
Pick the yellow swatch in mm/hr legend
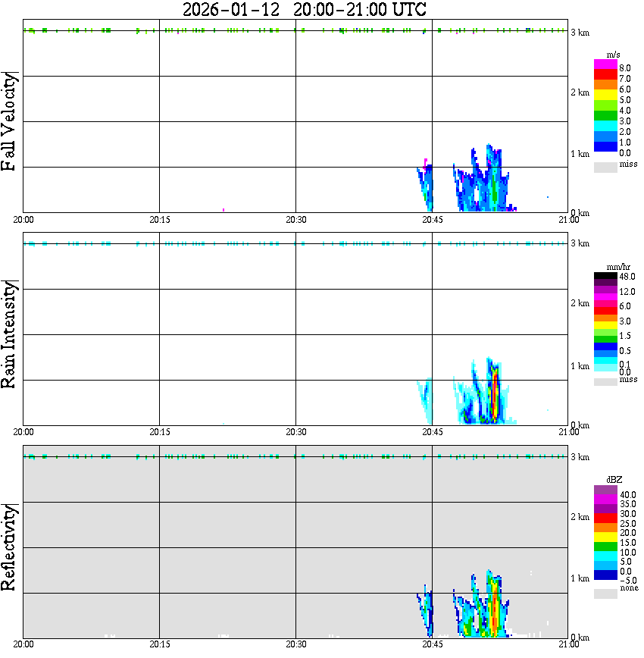pos(605,325)
